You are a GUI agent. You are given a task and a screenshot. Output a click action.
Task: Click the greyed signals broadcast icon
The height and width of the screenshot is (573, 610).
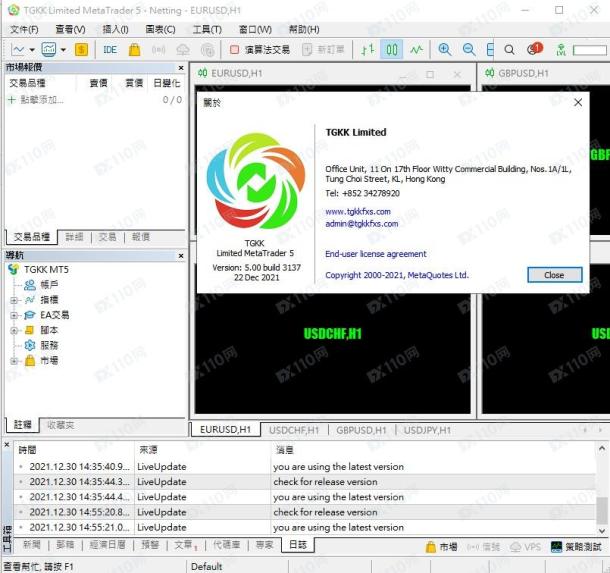pyautogui.click(x=158, y=50)
